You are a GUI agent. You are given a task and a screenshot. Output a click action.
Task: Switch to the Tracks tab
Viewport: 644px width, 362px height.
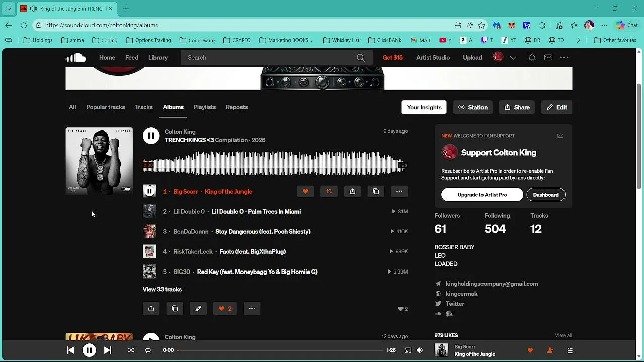tap(144, 107)
